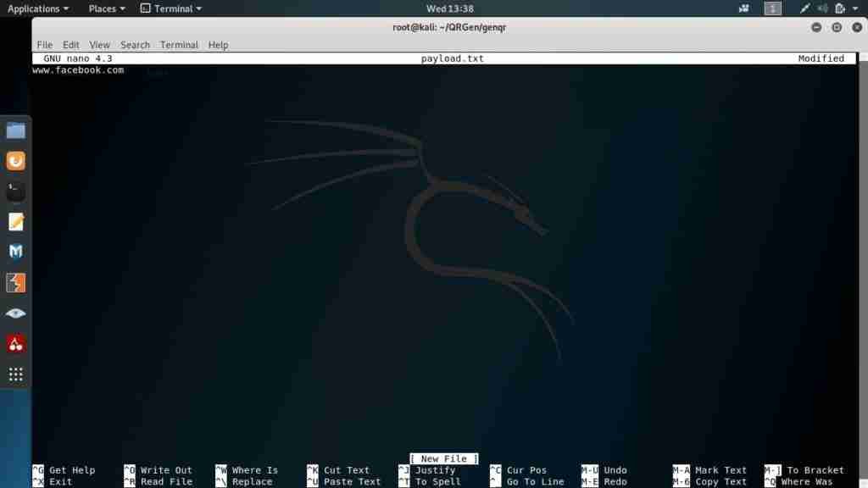The height and width of the screenshot is (488, 868).
Task: Click the Paste Text shortcut label
Action: coord(352,481)
